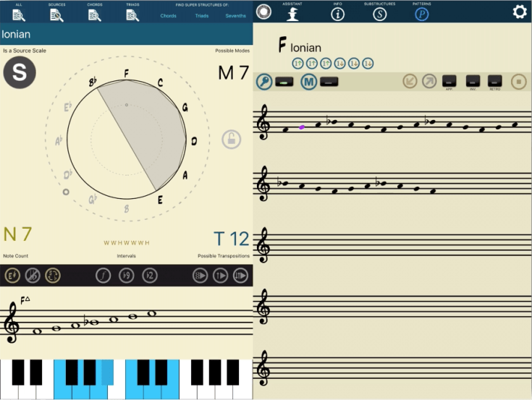The width and height of the screenshot is (532, 400).
Task: Open the Info panel icon
Action: [337, 14]
